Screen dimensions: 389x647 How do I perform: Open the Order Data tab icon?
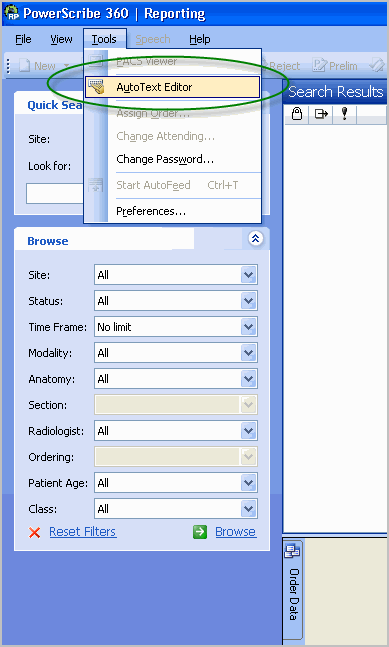pyautogui.click(x=292, y=552)
